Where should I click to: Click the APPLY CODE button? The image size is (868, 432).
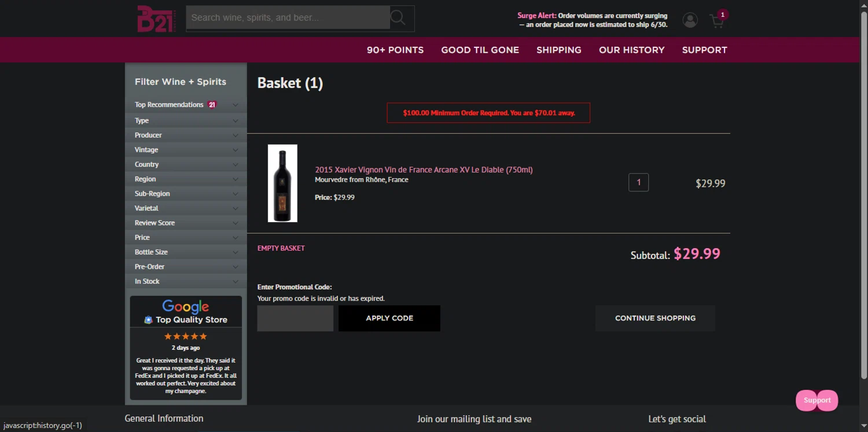tap(389, 319)
